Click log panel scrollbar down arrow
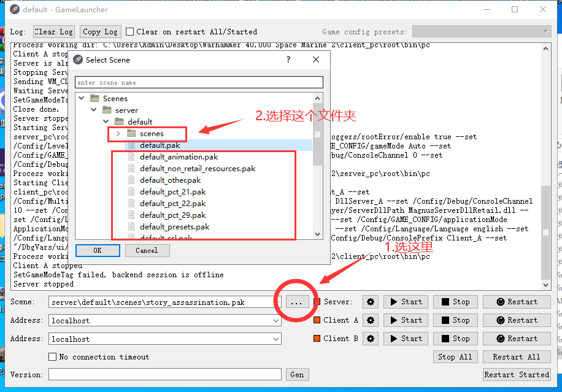 [546, 285]
